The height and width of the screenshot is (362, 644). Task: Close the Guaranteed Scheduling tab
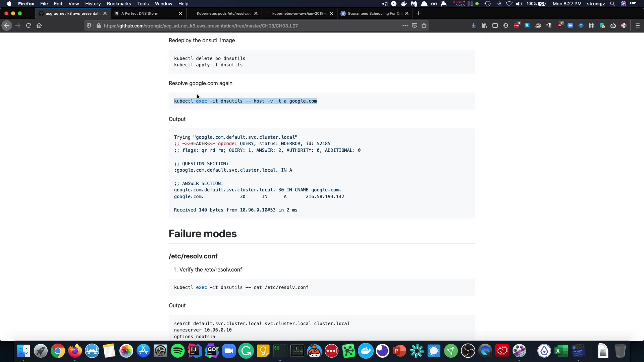[x=407, y=13]
